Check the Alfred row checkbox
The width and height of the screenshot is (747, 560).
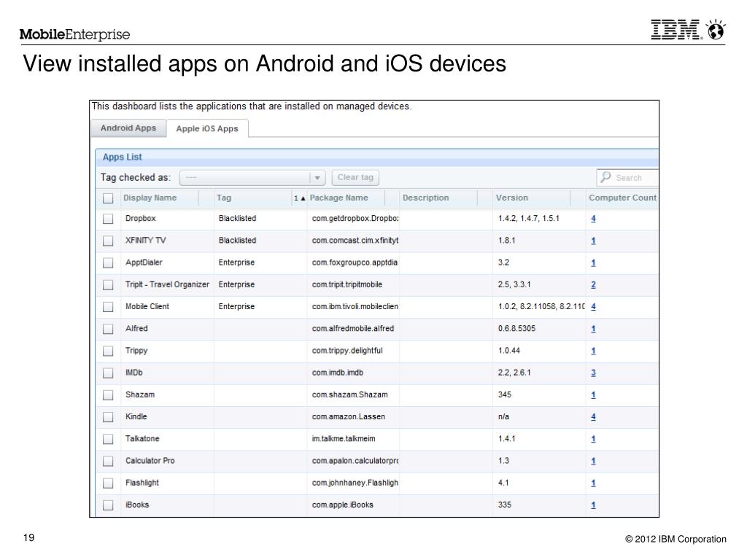click(108, 329)
